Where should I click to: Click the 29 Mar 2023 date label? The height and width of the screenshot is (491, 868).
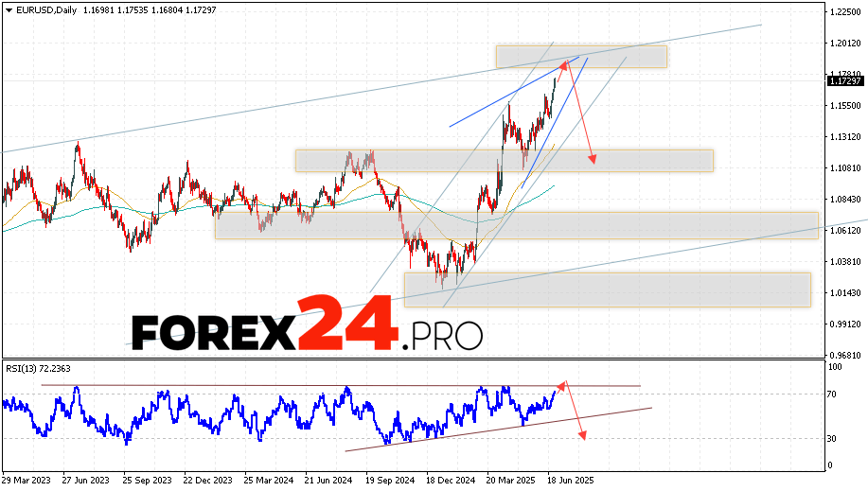pos(25,481)
